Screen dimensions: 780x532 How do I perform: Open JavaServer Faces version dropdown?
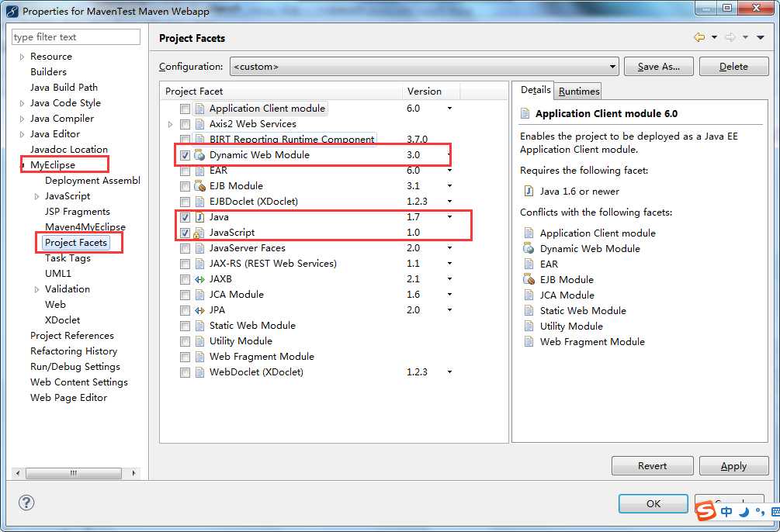coord(449,247)
